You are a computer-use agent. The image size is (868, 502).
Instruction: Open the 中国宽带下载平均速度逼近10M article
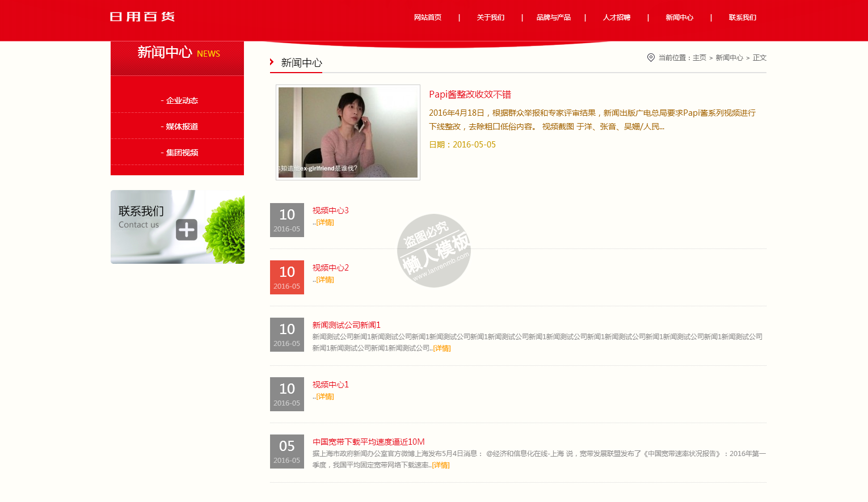(x=368, y=442)
